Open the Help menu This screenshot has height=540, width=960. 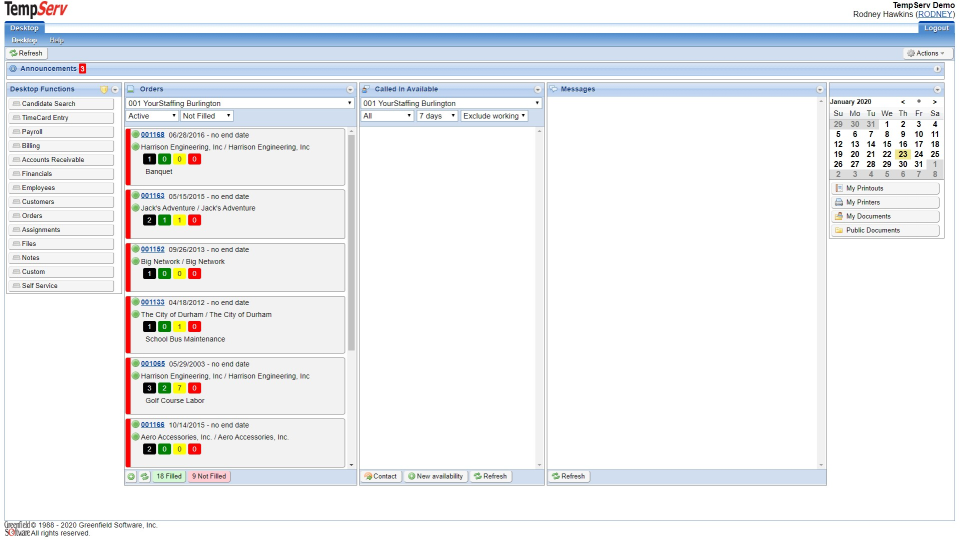click(56, 40)
